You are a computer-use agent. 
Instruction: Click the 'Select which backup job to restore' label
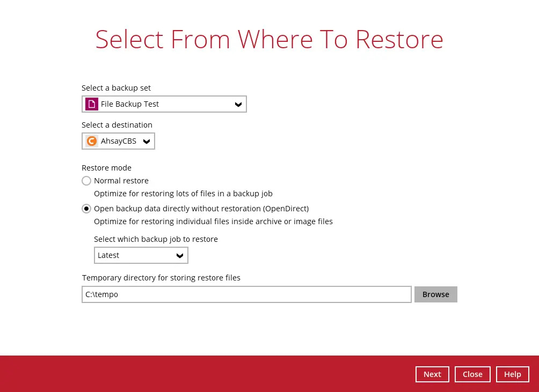coord(156,239)
